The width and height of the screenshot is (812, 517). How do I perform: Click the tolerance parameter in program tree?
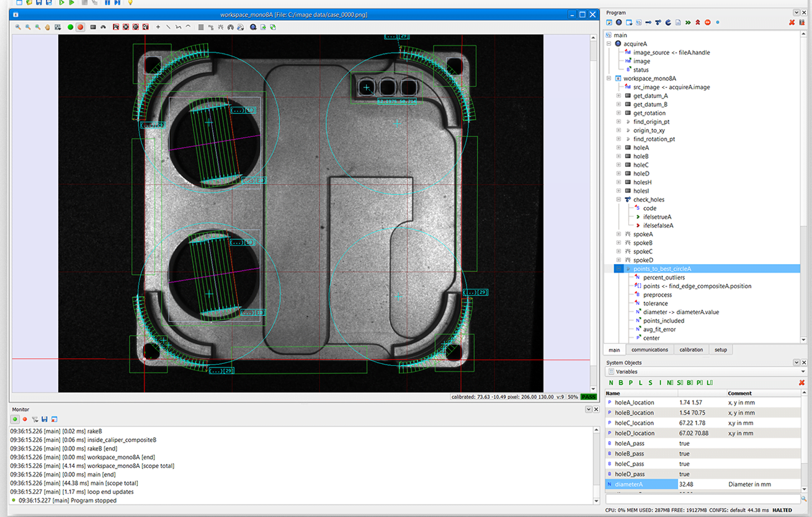coord(655,304)
